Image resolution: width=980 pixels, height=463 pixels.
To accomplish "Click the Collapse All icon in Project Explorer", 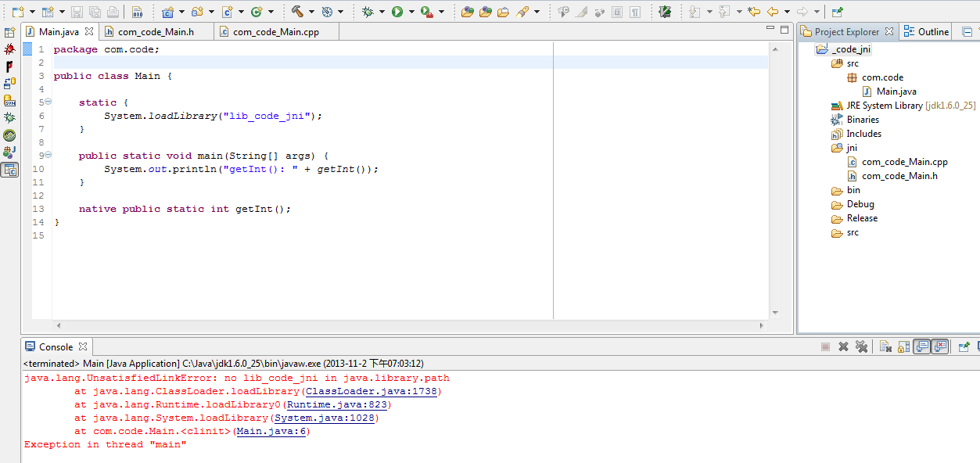I will tap(967, 32).
